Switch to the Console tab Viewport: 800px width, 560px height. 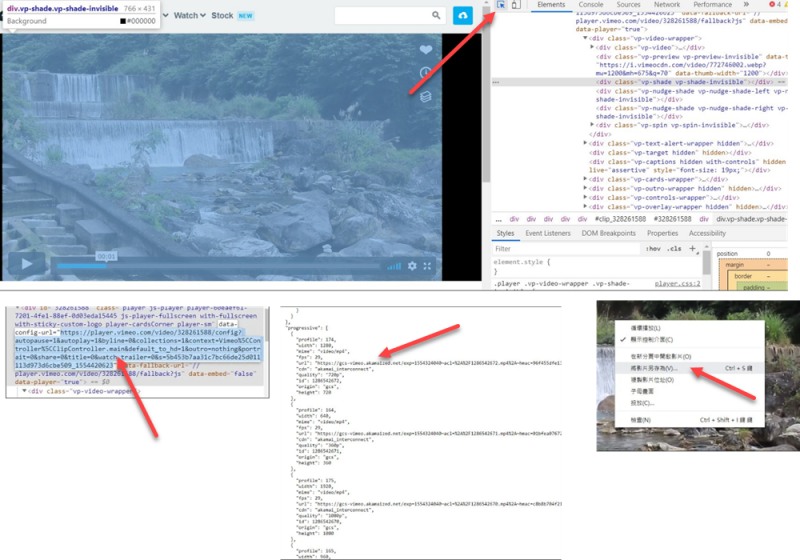(591, 5)
